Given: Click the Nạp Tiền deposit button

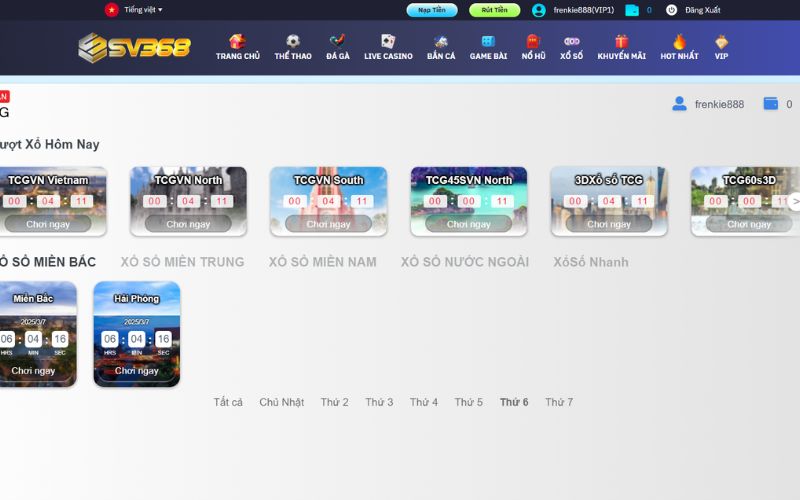Looking at the screenshot, I should 432,10.
